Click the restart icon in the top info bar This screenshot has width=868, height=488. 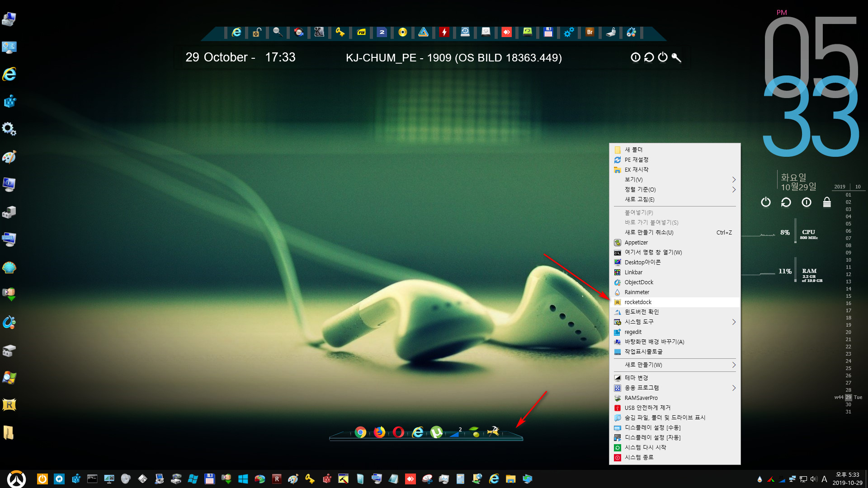[x=649, y=57]
